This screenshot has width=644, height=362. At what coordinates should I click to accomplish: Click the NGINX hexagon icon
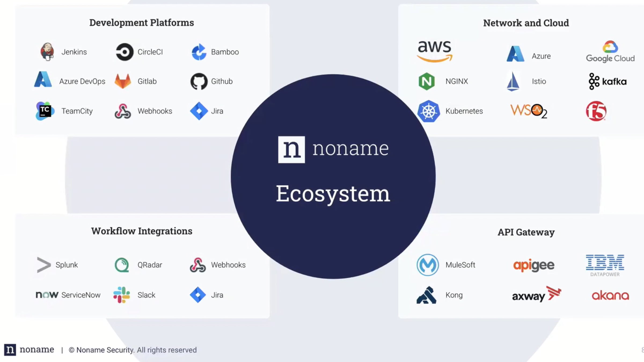coord(427,81)
